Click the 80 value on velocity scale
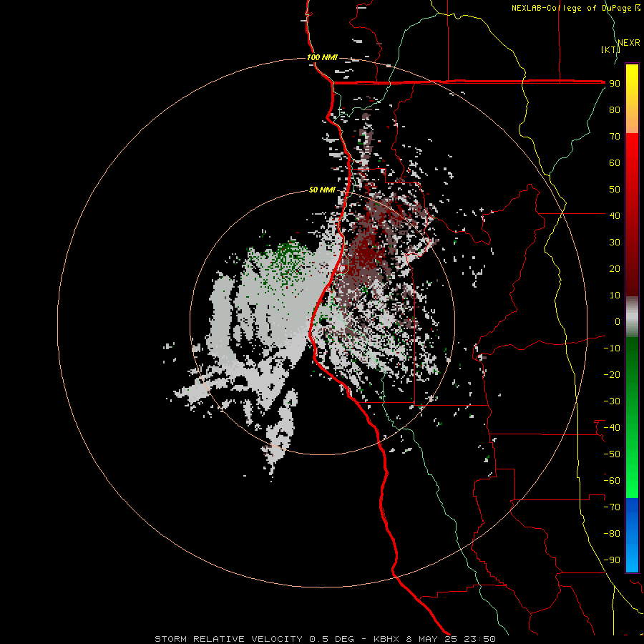The height and width of the screenshot is (644, 644). coord(615,110)
